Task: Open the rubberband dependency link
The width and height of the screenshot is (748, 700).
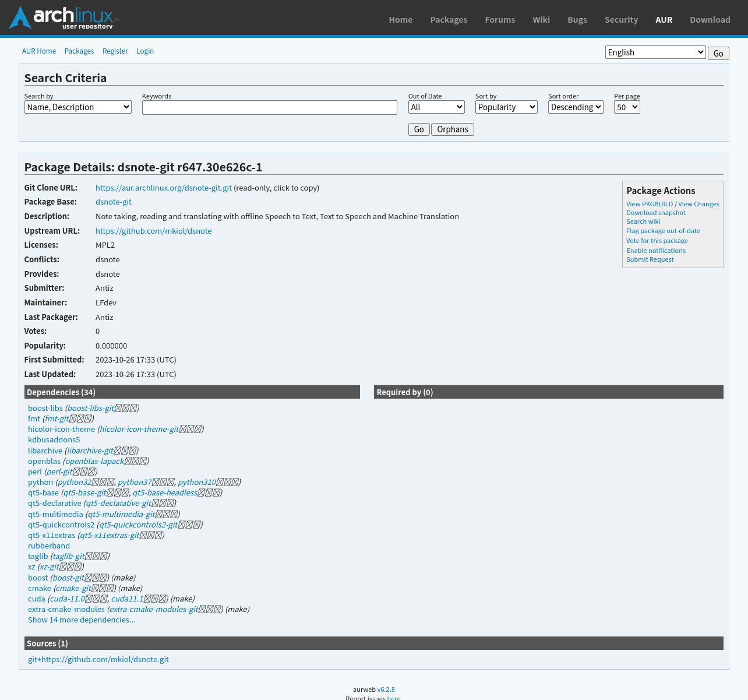Action: [49, 546]
